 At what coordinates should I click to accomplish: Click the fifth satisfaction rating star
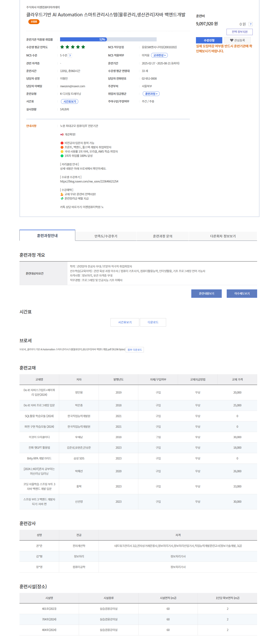click(x=83, y=47)
